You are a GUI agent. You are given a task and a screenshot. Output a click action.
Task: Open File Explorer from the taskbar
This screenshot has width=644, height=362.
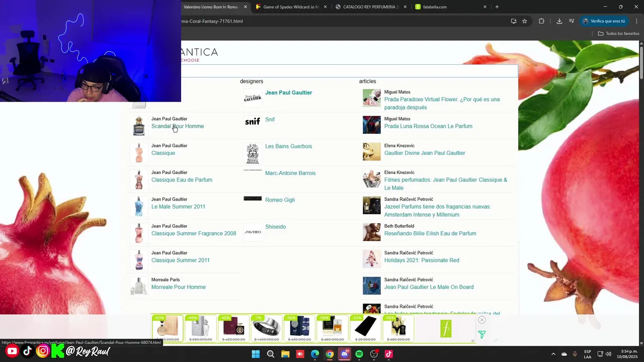(285, 354)
